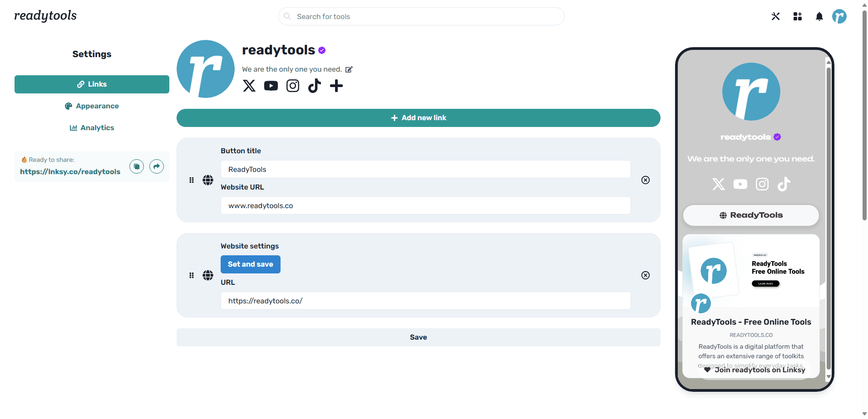868x419 pixels.
Task: Copy the share link with copy icon
Action: tap(137, 166)
